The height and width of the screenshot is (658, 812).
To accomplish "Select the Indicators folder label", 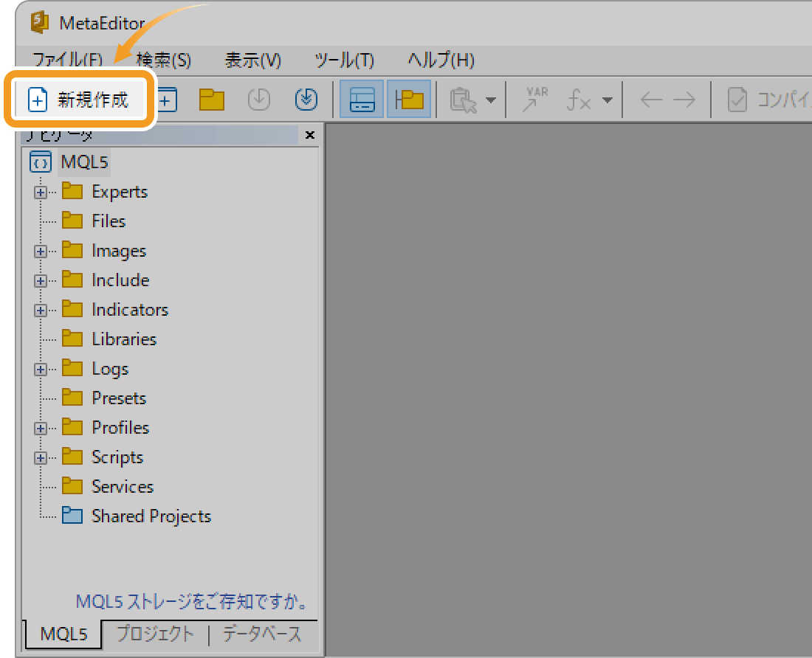I will tap(130, 310).
